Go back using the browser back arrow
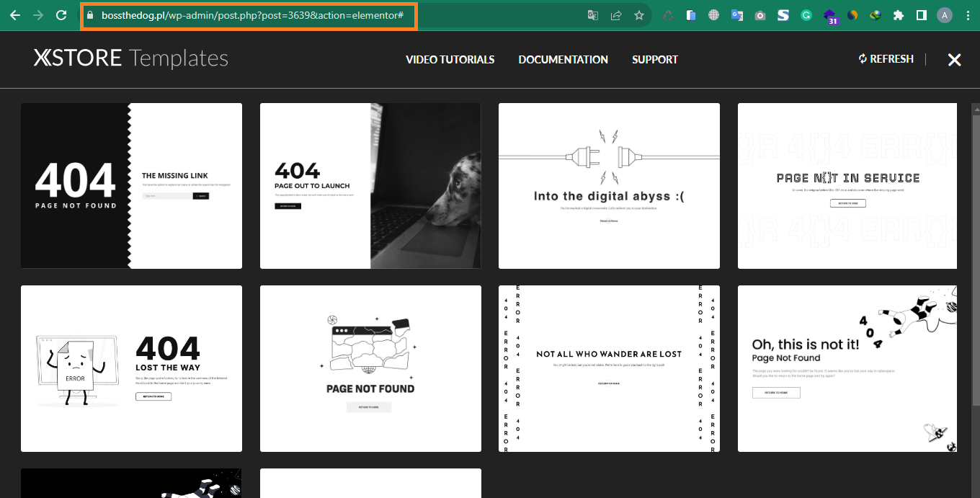980x498 pixels. [x=14, y=15]
